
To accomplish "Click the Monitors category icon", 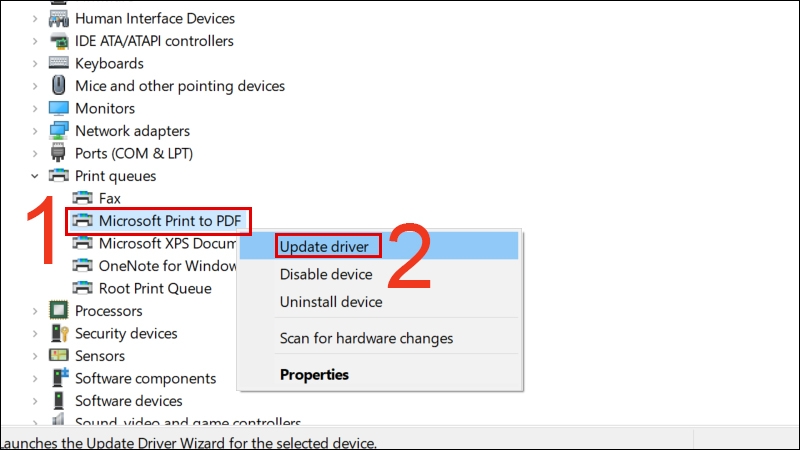I will point(59,108).
